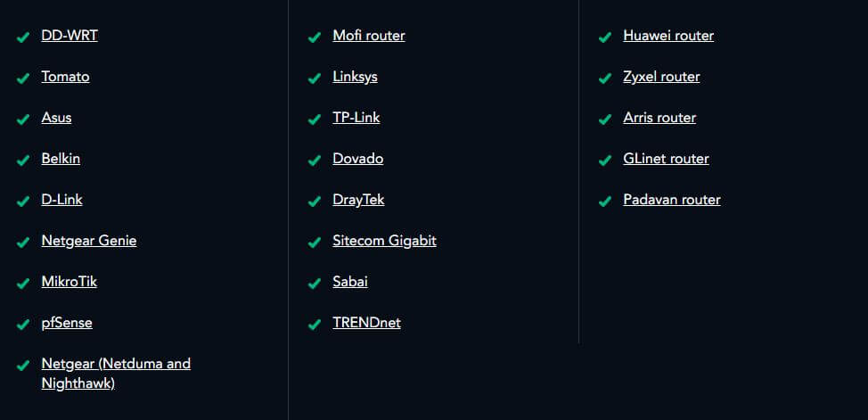Click the Mofi router link
This screenshot has width=868, height=420.
coord(369,36)
